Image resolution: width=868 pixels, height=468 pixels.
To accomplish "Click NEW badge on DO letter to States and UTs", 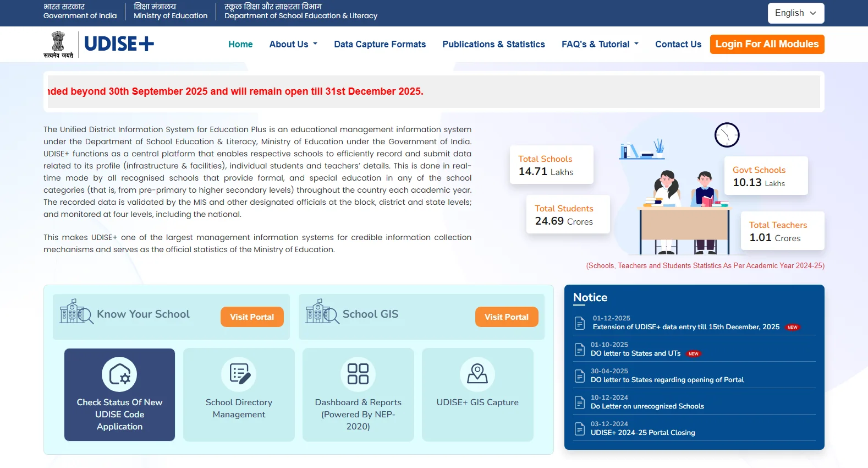I will click(x=694, y=353).
